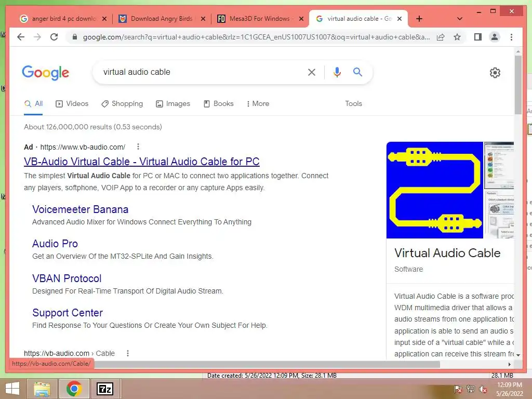The height and width of the screenshot is (399, 532).
Task: Open the Windows Start button
Action: pos(12,389)
